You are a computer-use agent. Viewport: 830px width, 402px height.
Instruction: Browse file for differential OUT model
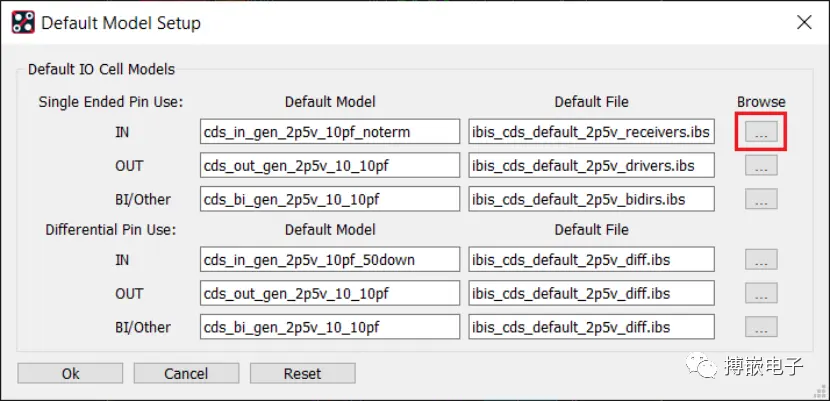761,293
